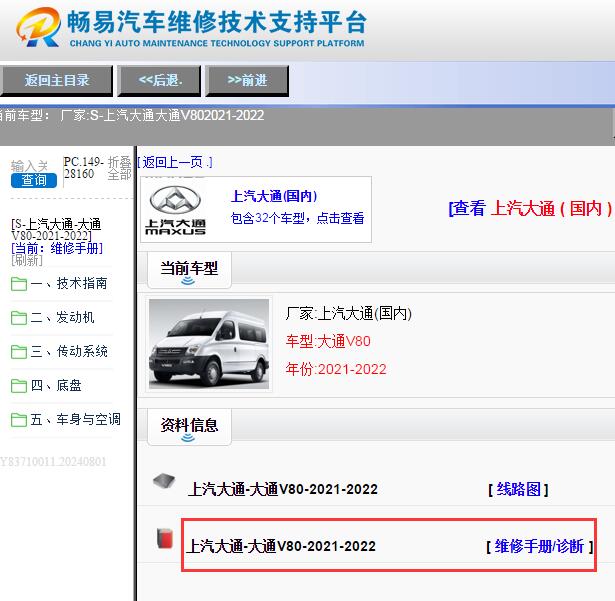Viewport: 615px width, 601px height.
Task: Click the folder icon beside 底盘
Action: 19,386
